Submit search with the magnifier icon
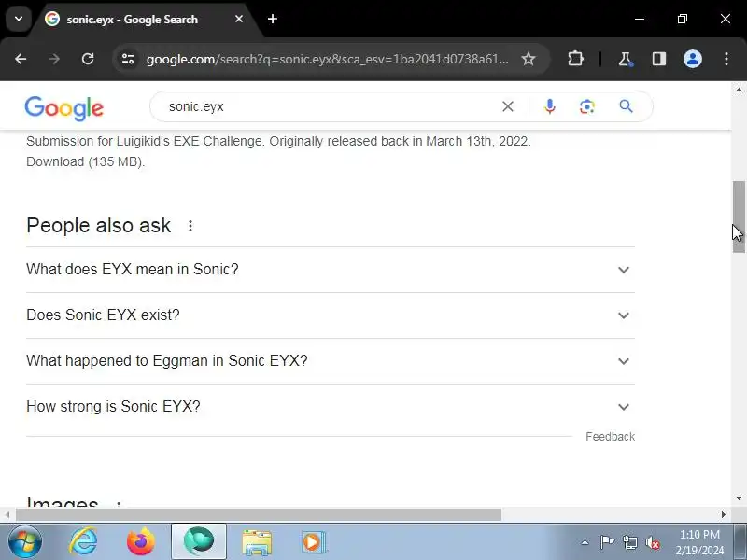 626,106
